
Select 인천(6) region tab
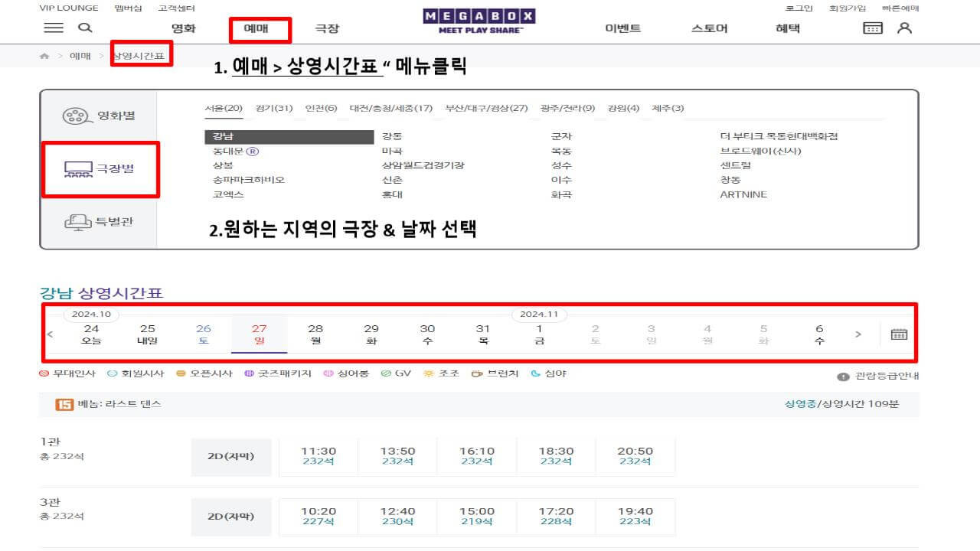(321, 108)
